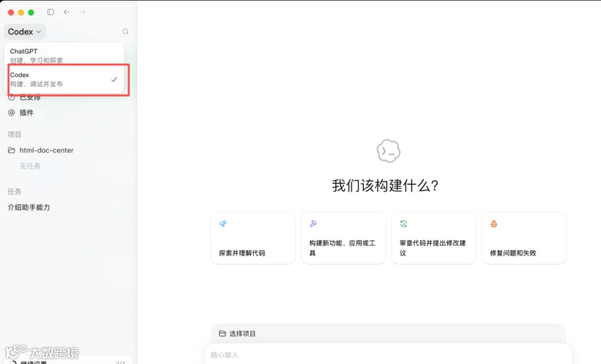Click the hammer icon on build card
The width and height of the screenshot is (601, 364).
tap(313, 224)
